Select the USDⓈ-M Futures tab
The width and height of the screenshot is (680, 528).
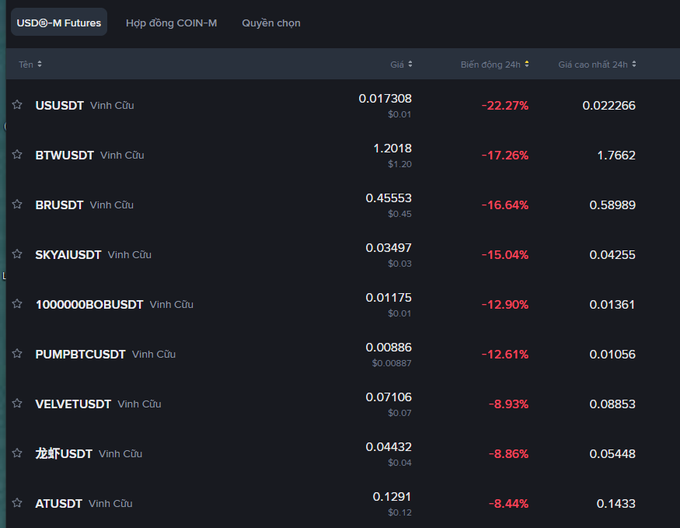pyautogui.click(x=59, y=23)
